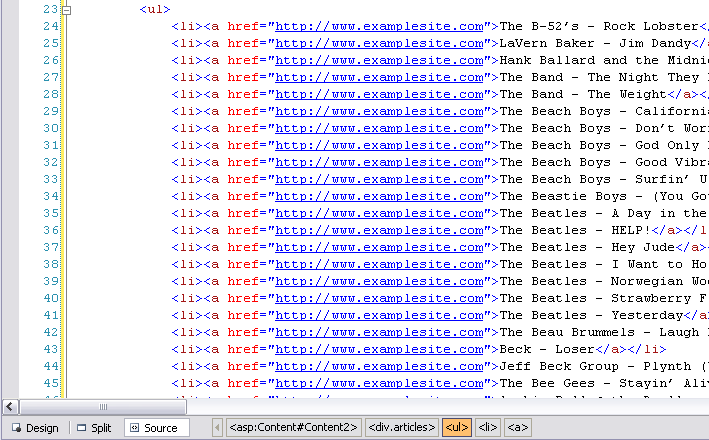The image size is (709, 440).
Task: Click the closing li tag on line 43
Action: tap(647, 349)
